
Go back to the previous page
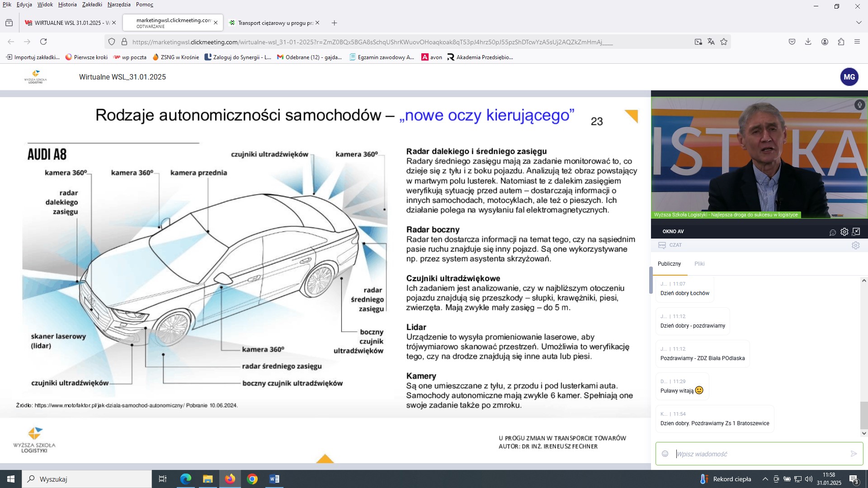[x=11, y=42]
